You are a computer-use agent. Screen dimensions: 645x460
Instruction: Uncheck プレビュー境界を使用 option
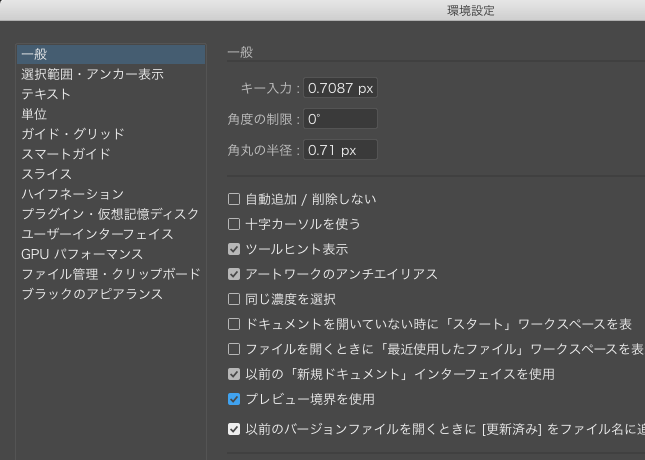tap(234, 399)
